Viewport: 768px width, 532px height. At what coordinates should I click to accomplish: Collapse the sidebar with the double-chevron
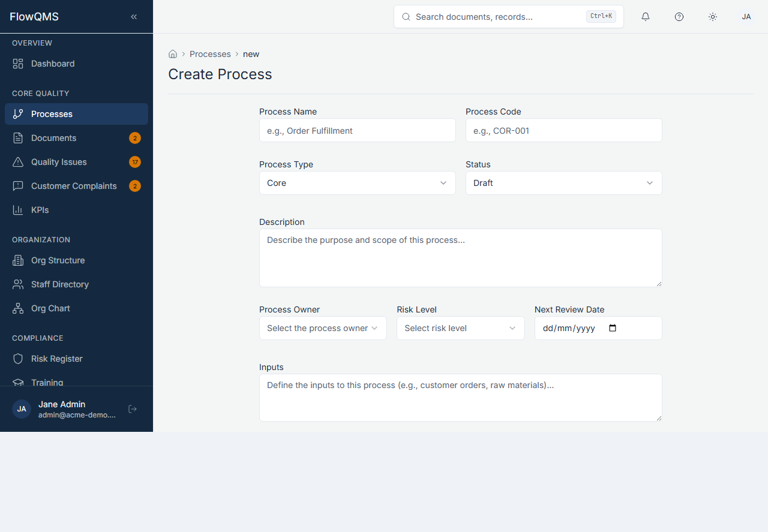point(133,17)
